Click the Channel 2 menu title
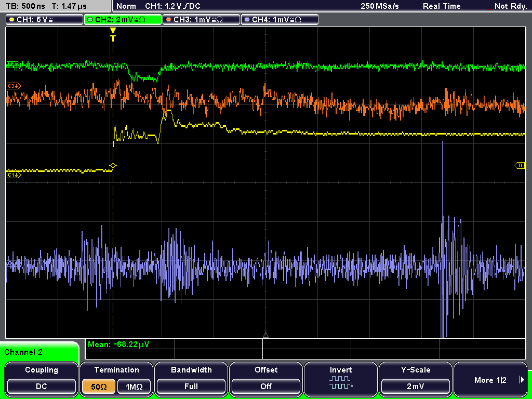This screenshot has width=532, height=399. (23, 352)
